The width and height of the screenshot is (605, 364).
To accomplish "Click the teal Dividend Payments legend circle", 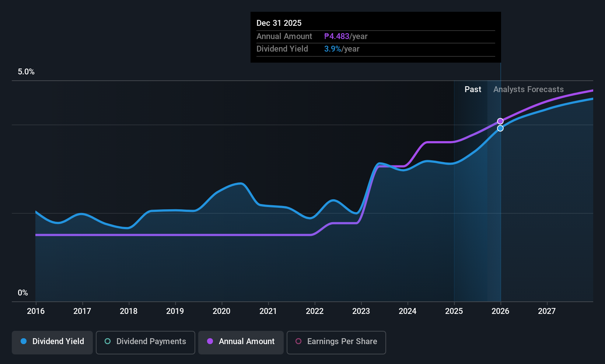I will point(108,341).
